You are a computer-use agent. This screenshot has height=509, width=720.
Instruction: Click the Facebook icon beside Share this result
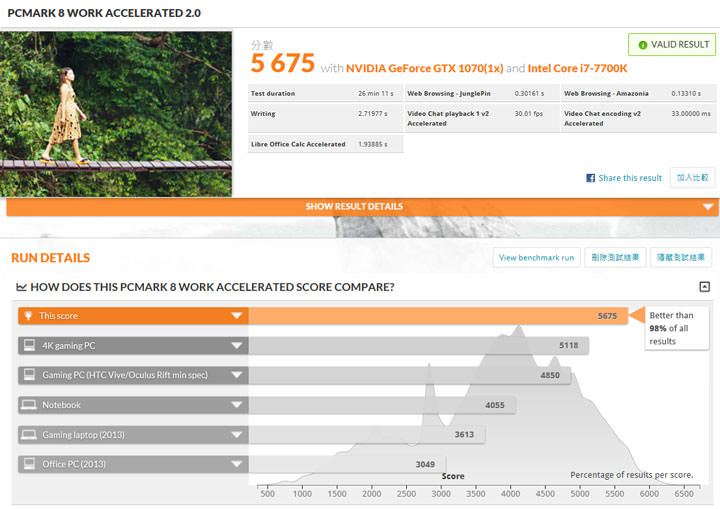[x=591, y=178]
